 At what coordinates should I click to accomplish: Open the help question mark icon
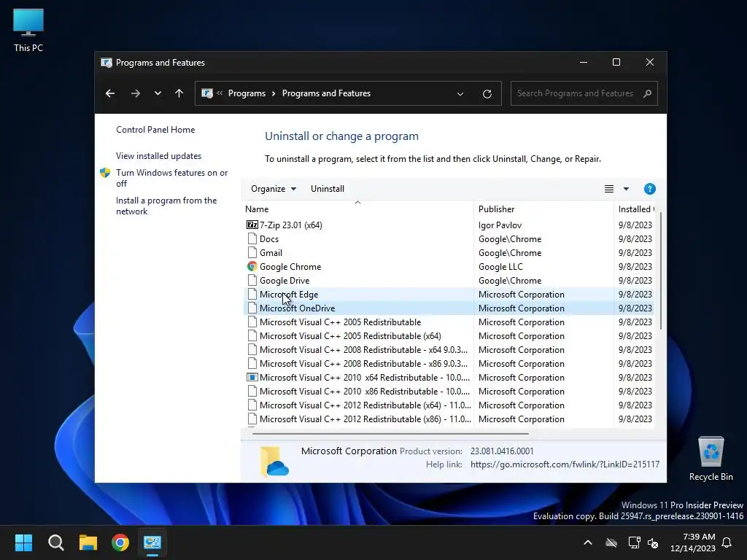649,189
